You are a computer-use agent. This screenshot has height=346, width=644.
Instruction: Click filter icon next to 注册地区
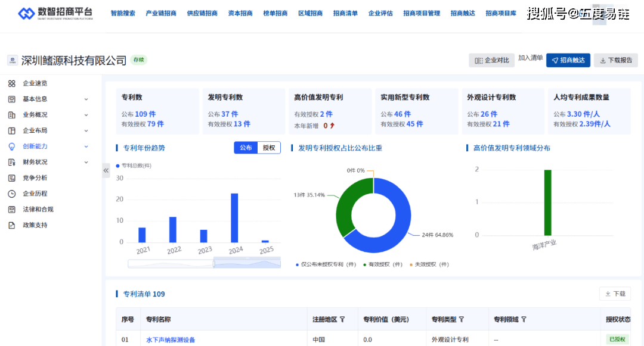click(342, 320)
